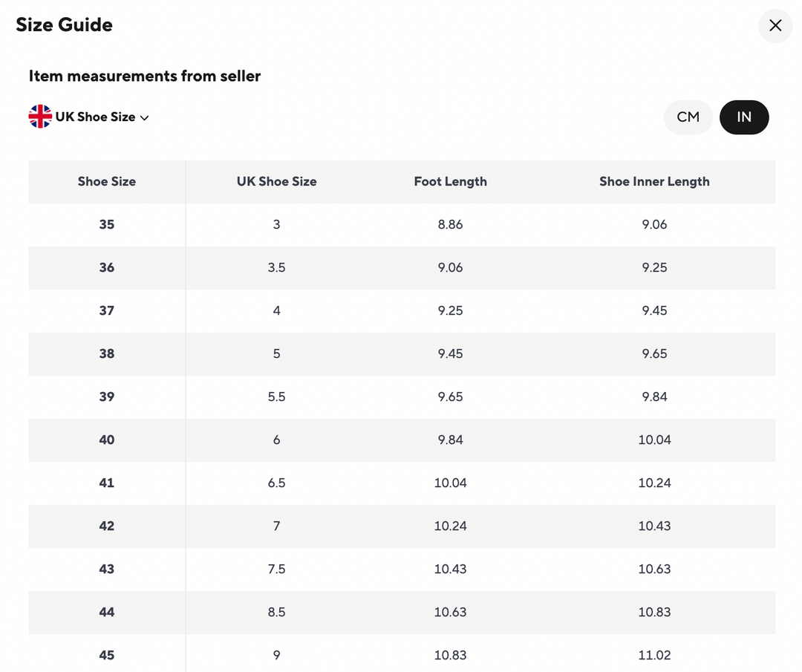Viewport: 802px width, 672px height.
Task: Click the Shoe Inner Length column header
Action: (654, 182)
